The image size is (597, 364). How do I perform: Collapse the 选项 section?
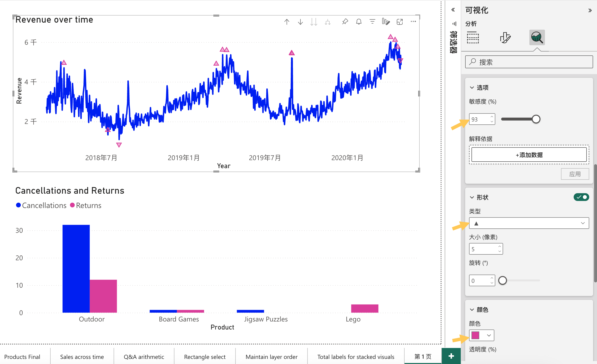(472, 87)
